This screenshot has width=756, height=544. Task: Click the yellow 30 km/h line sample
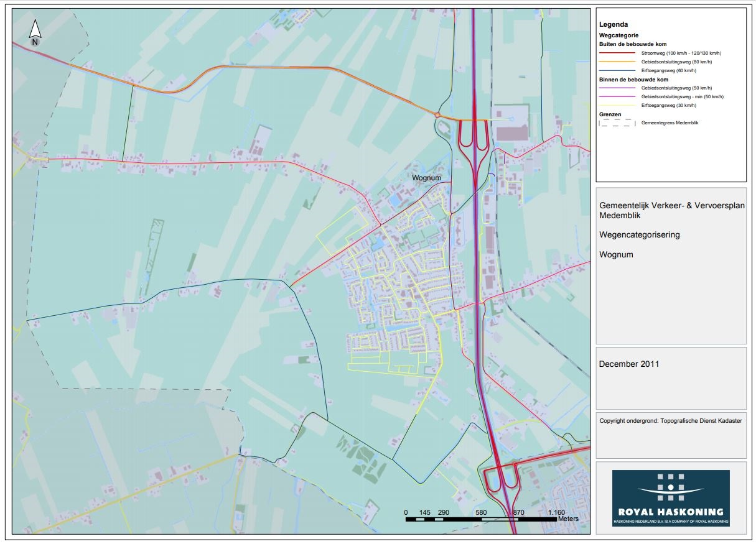(x=617, y=106)
